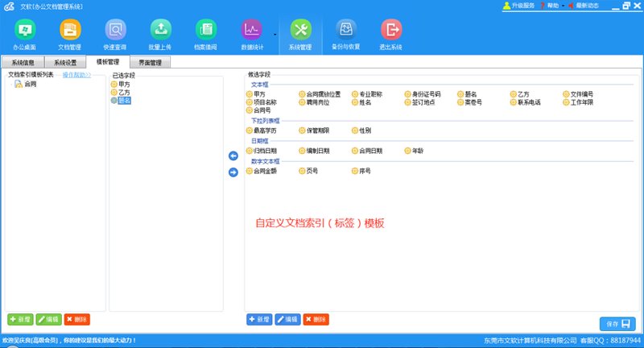Click the 保存 save button
Viewport: 644px width, 348px height.
click(617, 324)
